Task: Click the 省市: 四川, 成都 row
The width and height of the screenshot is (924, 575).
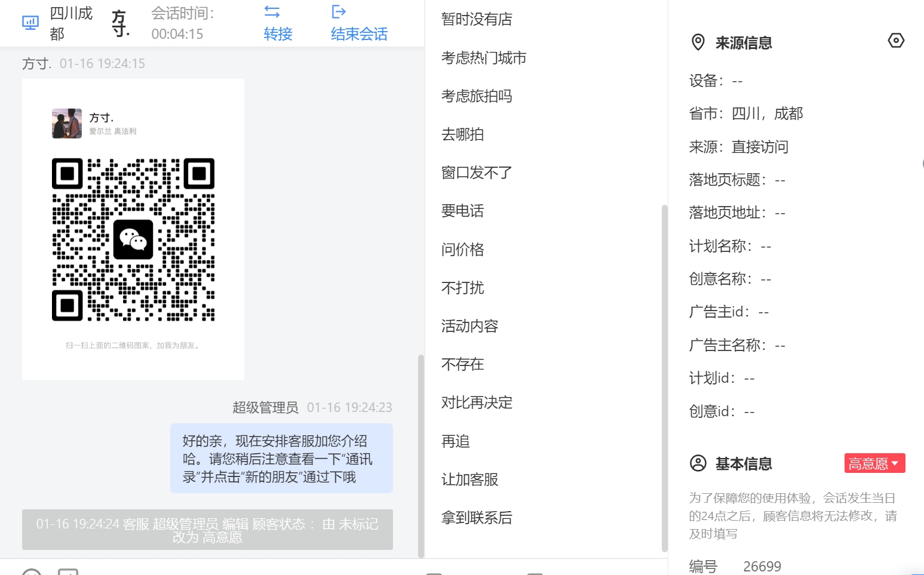Action: (746, 113)
